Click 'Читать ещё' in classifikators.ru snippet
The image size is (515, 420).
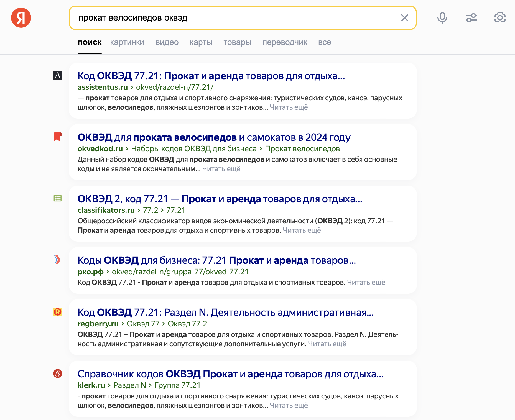pyautogui.click(x=302, y=230)
